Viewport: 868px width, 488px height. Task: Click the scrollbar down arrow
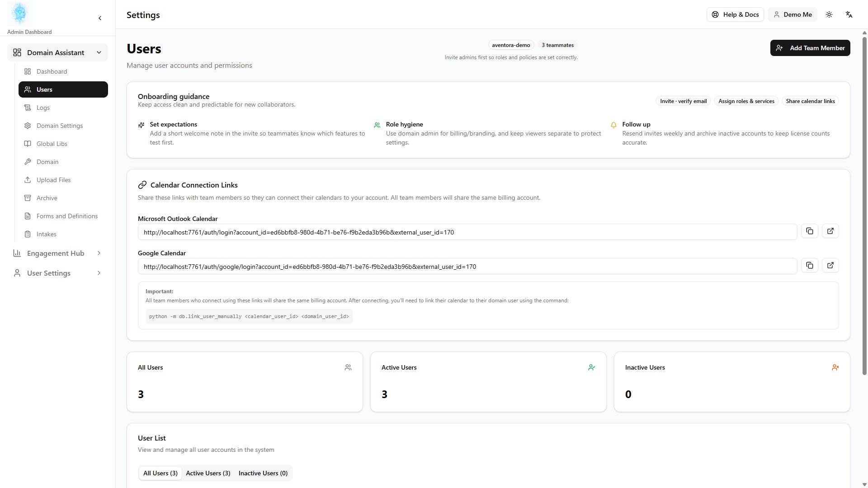(x=864, y=484)
